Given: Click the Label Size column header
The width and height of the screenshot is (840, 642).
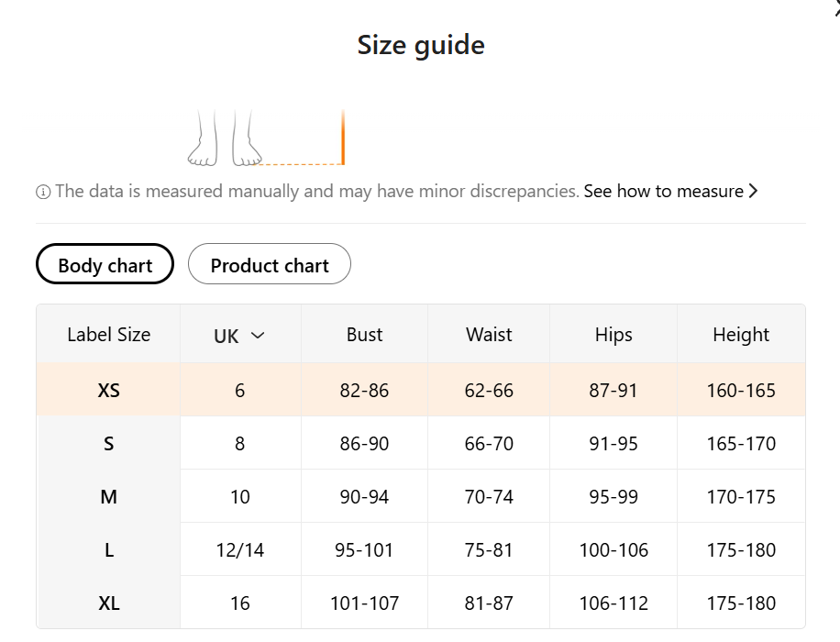Looking at the screenshot, I should coord(108,335).
